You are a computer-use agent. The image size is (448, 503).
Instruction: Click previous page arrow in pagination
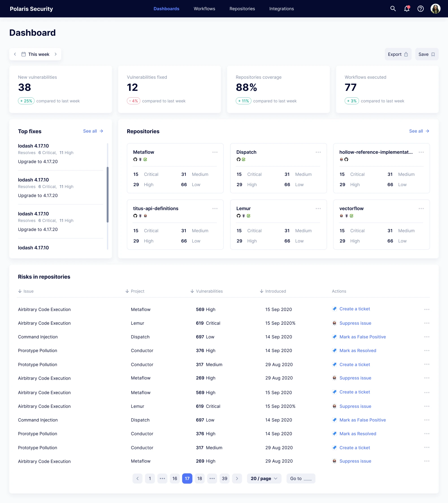(137, 478)
